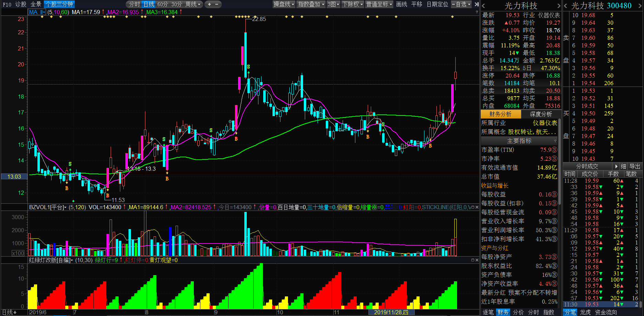Switch to the 60分 period

pyautogui.click(x=163, y=4)
